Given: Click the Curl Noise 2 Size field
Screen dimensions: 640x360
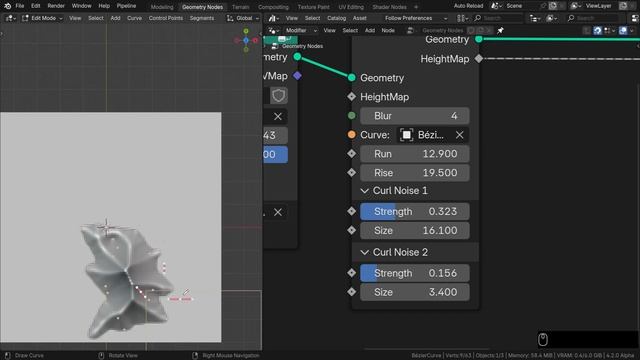Looking at the screenshot, I should coord(415,292).
